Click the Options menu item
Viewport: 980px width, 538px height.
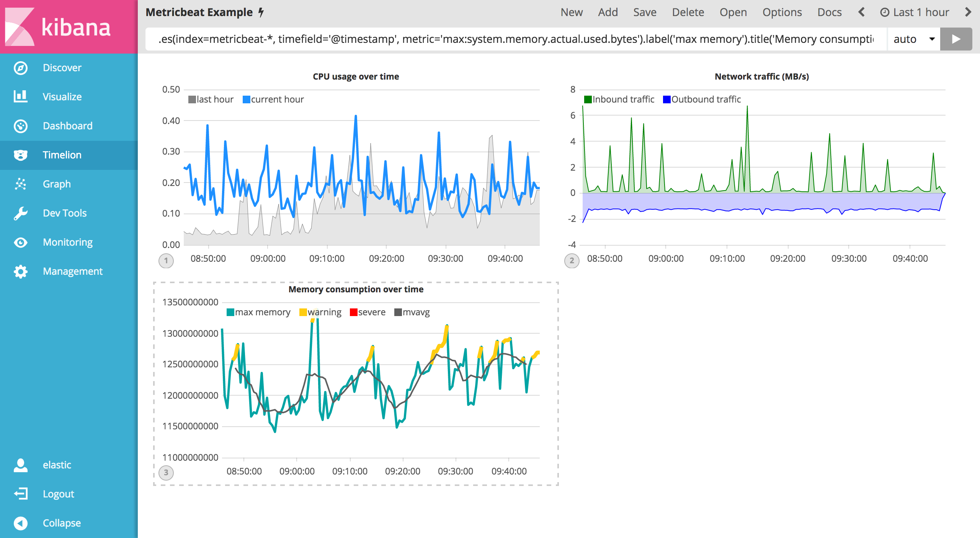pyautogui.click(x=782, y=12)
